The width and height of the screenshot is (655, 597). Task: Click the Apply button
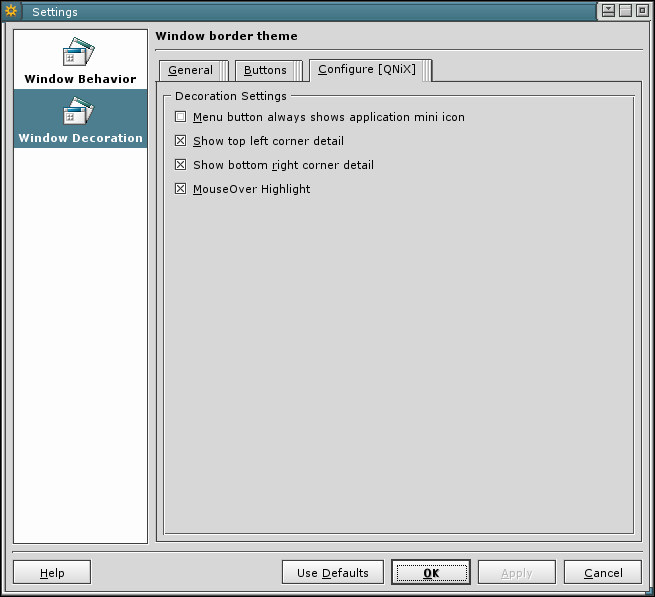517,572
